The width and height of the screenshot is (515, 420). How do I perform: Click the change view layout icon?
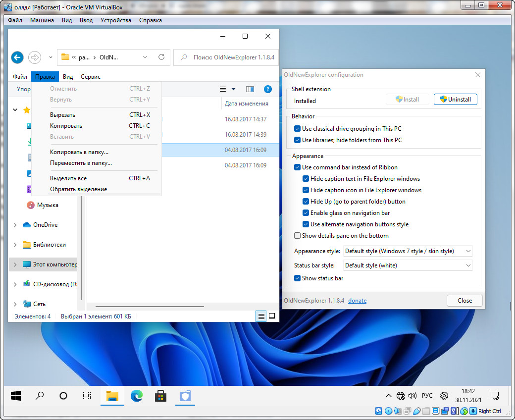click(x=223, y=89)
